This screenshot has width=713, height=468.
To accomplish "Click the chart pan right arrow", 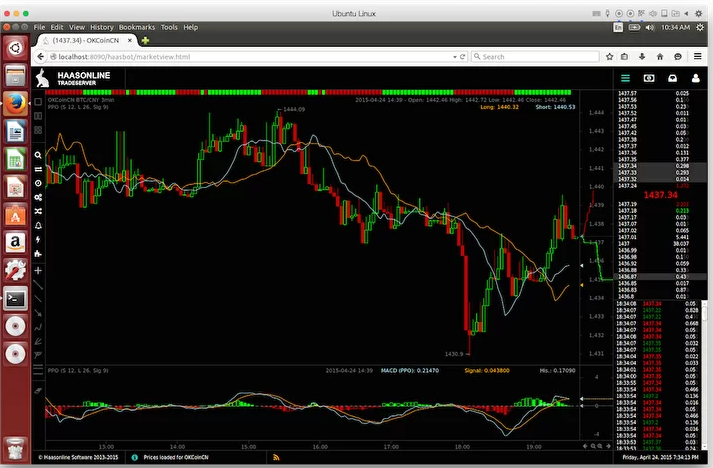I will (x=608, y=446).
